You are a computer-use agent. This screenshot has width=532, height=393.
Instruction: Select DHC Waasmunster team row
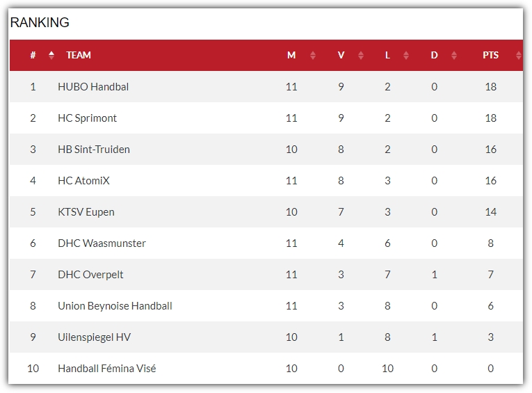coord(266,243)
